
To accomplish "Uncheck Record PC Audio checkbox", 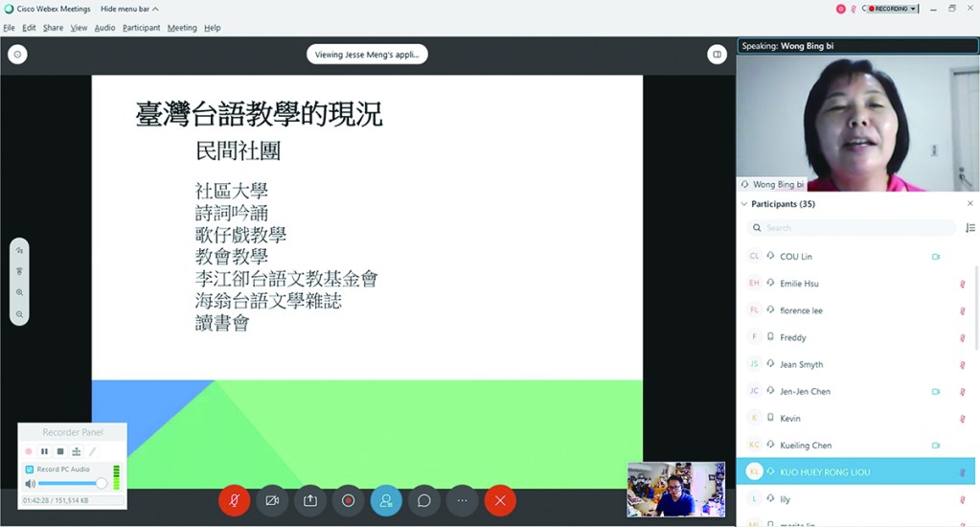I will point(29,470).
